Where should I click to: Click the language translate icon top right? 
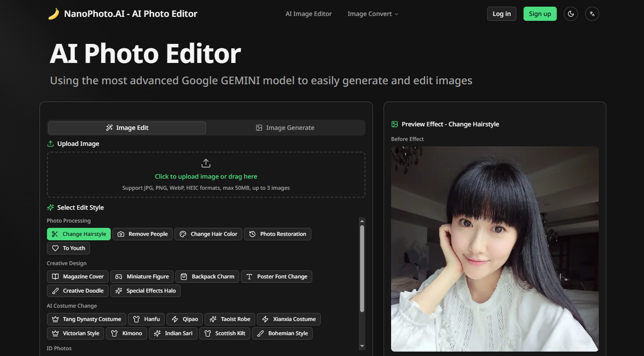click(x=592, y=14)
